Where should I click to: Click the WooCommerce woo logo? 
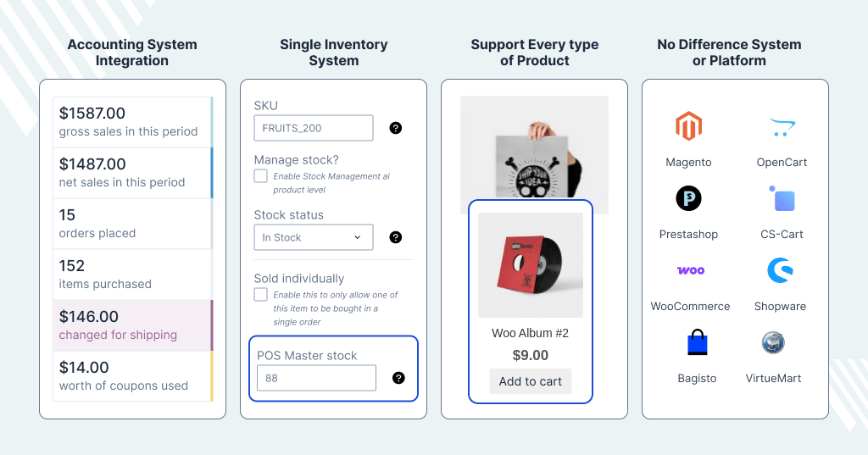coord(691,270)
